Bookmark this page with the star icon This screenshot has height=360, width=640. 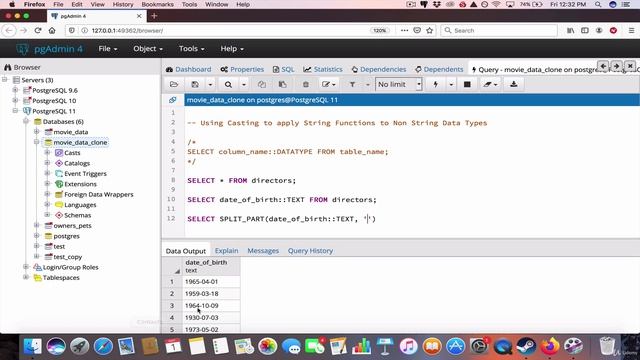[430, 31]
